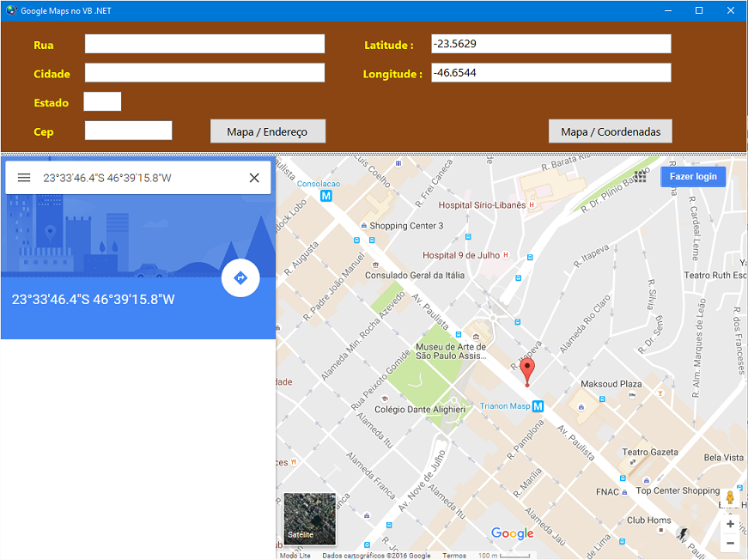Click the red location pin on map

(527, 373)
